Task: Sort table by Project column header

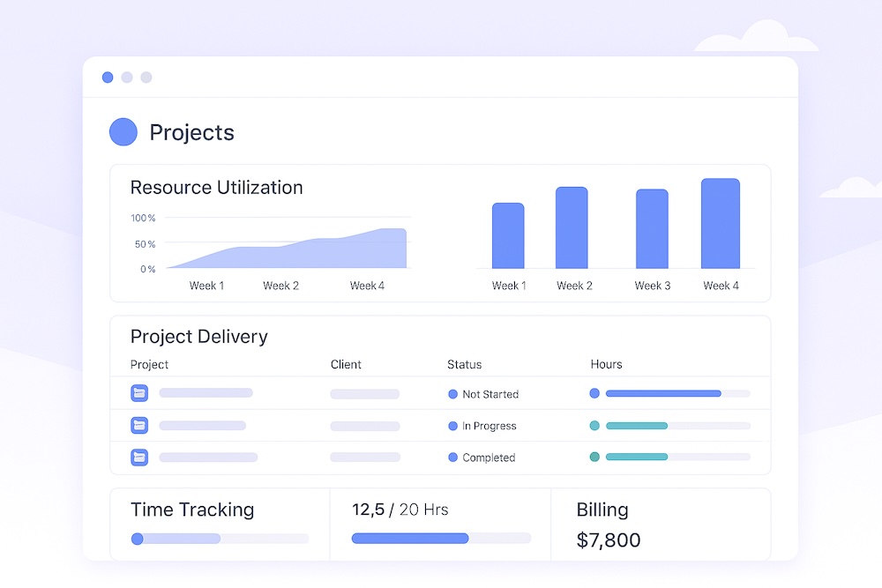Action: [149, 364]
